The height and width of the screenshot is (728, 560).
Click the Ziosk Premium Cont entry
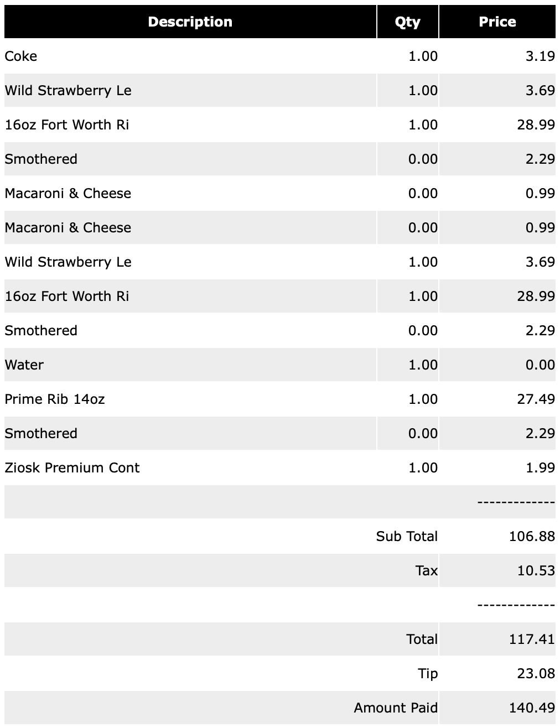pyautogui.click(x=72, y=468)
